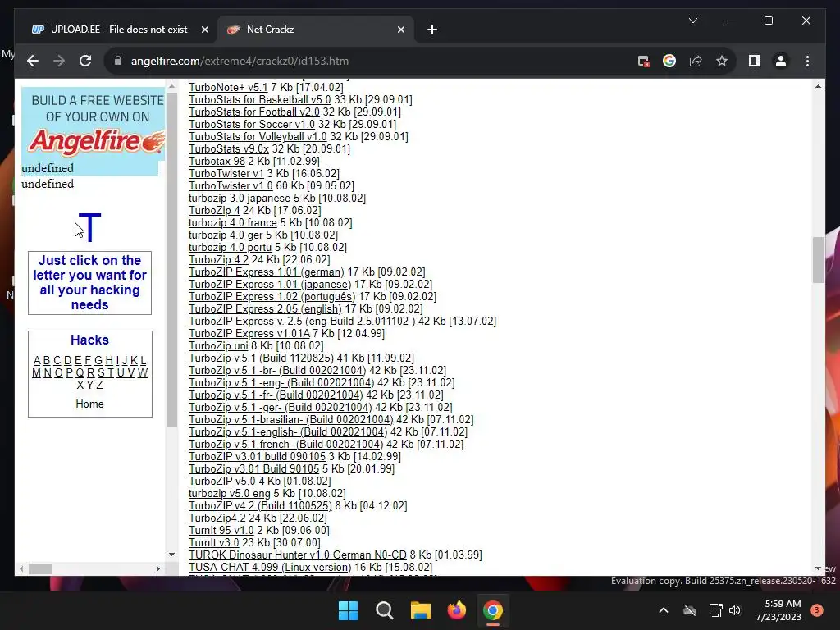
Task: Open File Explorer from the taskbar
Action: pyautogui.click(x=421, y=610)
